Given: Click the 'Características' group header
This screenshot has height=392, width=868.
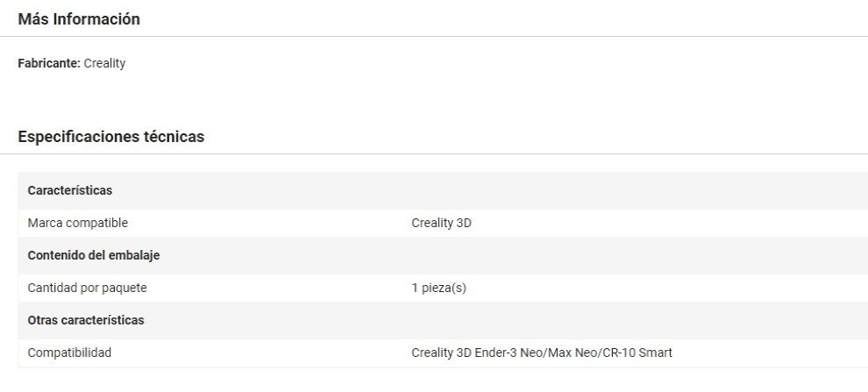Looking at the screenshot, I should click(70, 190).
